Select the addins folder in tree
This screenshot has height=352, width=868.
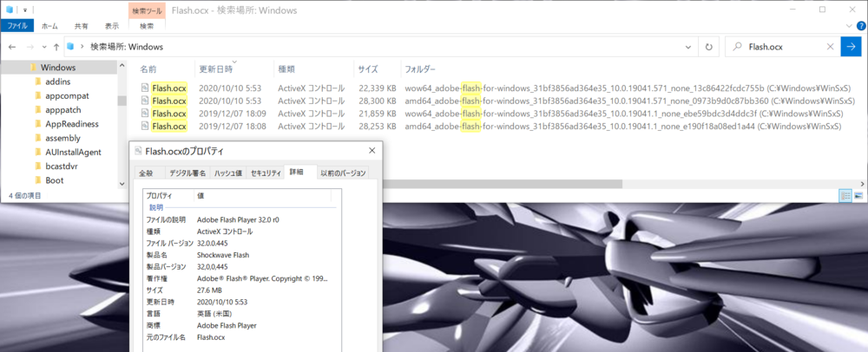(58, 81)
